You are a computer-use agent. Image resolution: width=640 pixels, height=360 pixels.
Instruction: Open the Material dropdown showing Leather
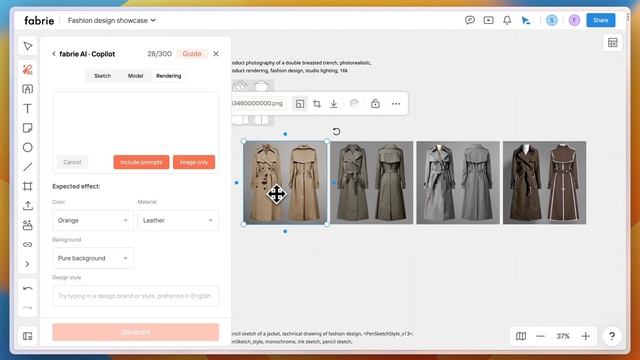click(x=178, y=220)
